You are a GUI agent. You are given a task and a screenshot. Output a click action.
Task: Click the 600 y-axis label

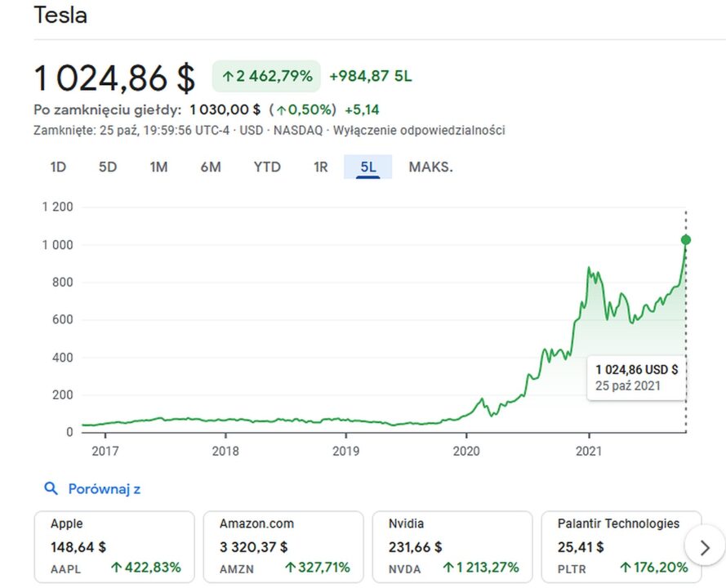pos(63,319)
